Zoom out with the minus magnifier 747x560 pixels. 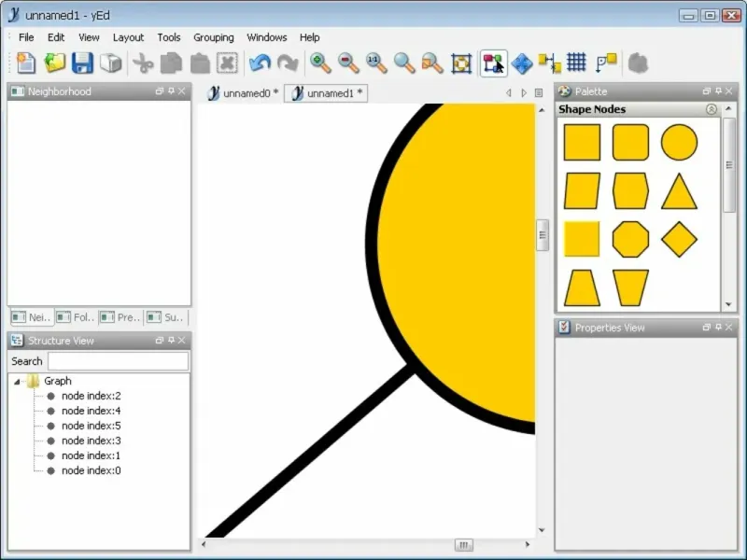pos(348,63)
